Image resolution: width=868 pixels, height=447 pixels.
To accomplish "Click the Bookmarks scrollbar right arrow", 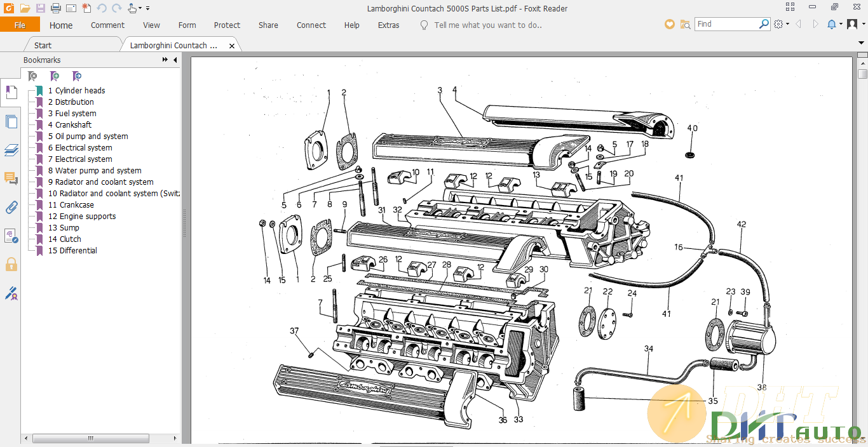I will tap(176, 438).
